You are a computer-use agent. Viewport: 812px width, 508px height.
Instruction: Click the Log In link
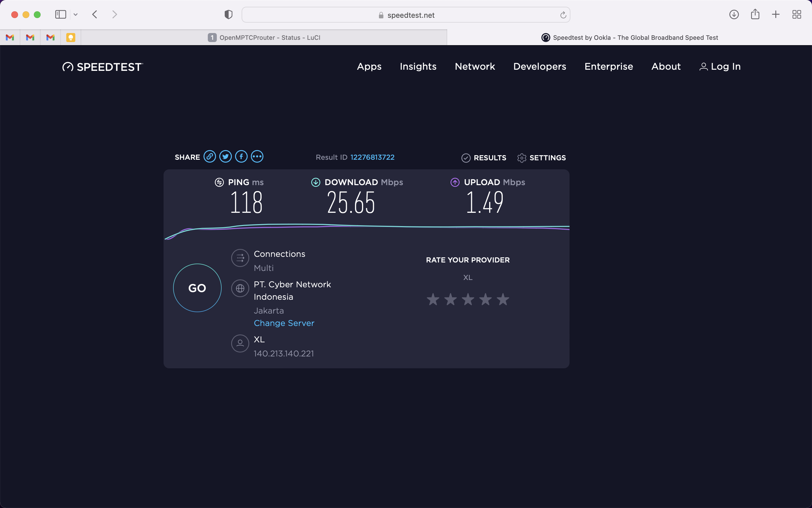click(720, 67)
